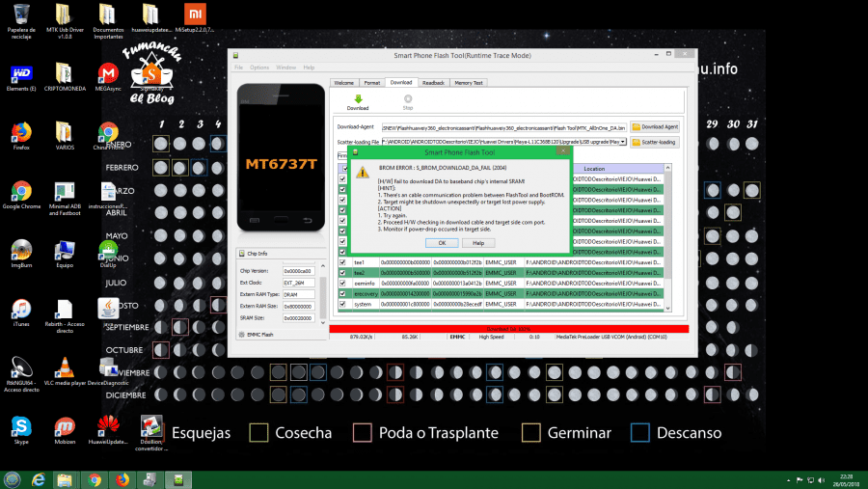Click the 'High Speed' status bar entry

coord(492,337)
